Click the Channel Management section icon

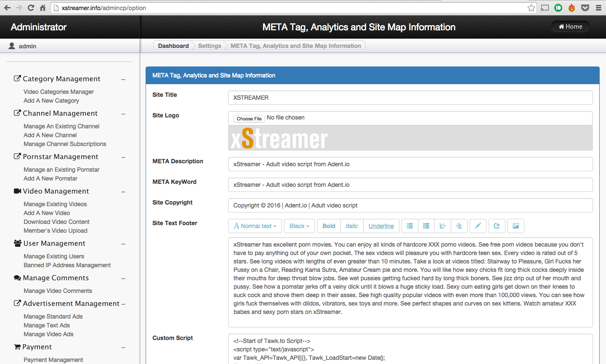click(x=17, y=113)
